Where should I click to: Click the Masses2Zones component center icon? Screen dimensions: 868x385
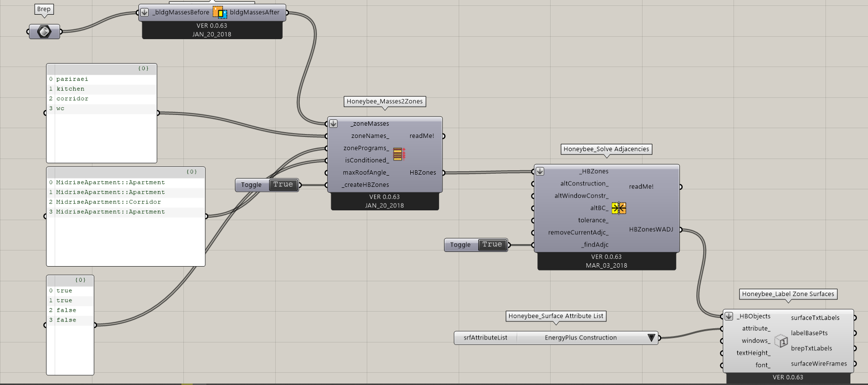click(x=399, y=154)
